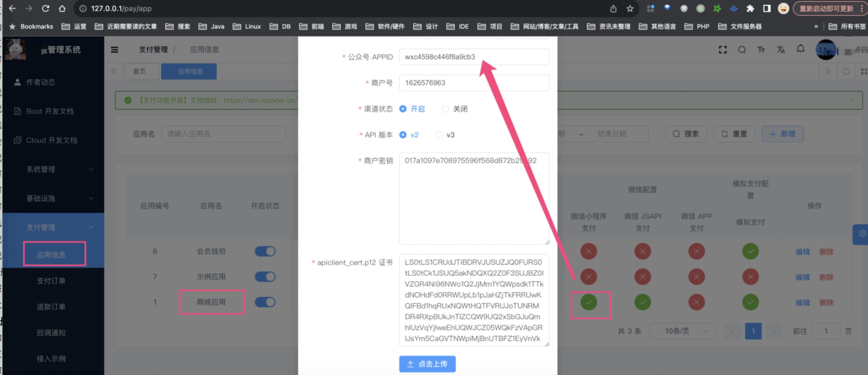868x375 pixels.
Task: Toggle the browser side panel icon
Action: [767, 8]
